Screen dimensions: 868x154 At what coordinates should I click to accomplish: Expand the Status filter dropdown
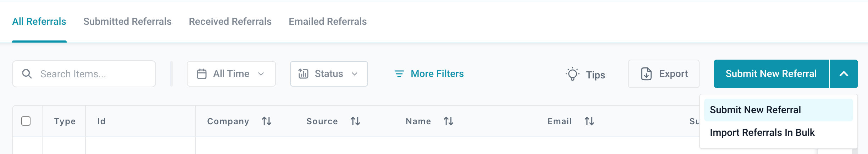pyautogui.click(x=329, y=74)
